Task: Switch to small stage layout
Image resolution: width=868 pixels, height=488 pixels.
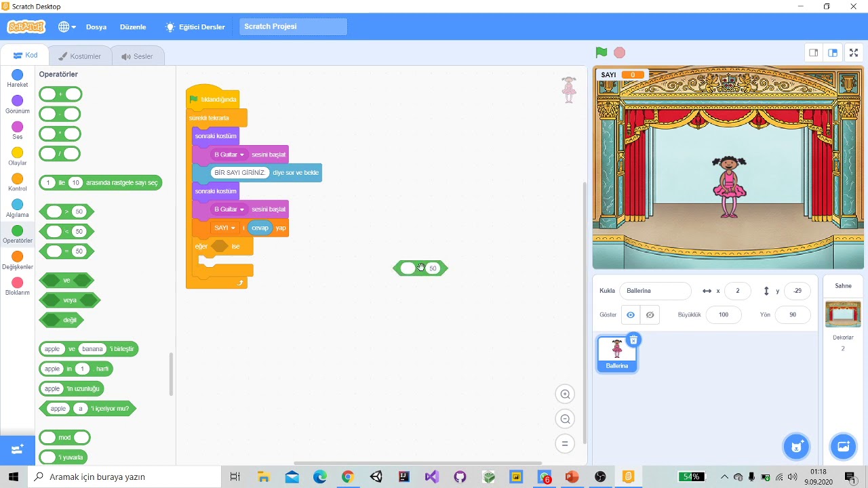Action: click(x=813, y=53)
